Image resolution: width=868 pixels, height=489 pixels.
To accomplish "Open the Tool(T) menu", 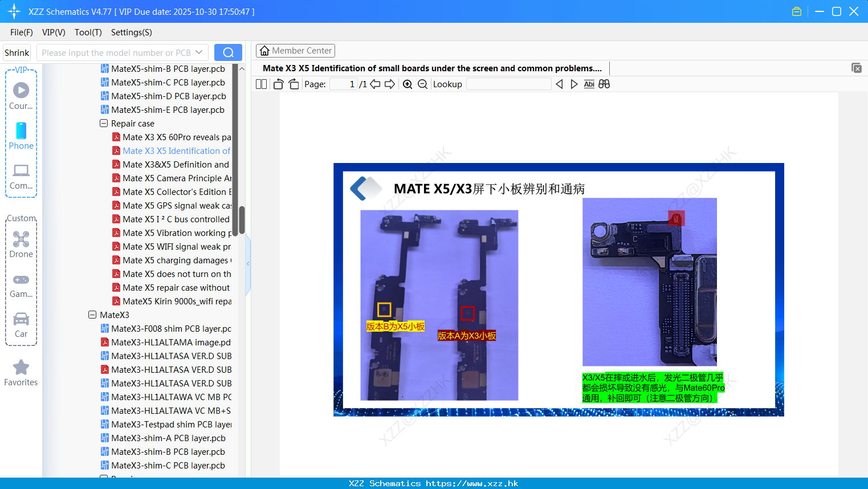I will point(88,32).
